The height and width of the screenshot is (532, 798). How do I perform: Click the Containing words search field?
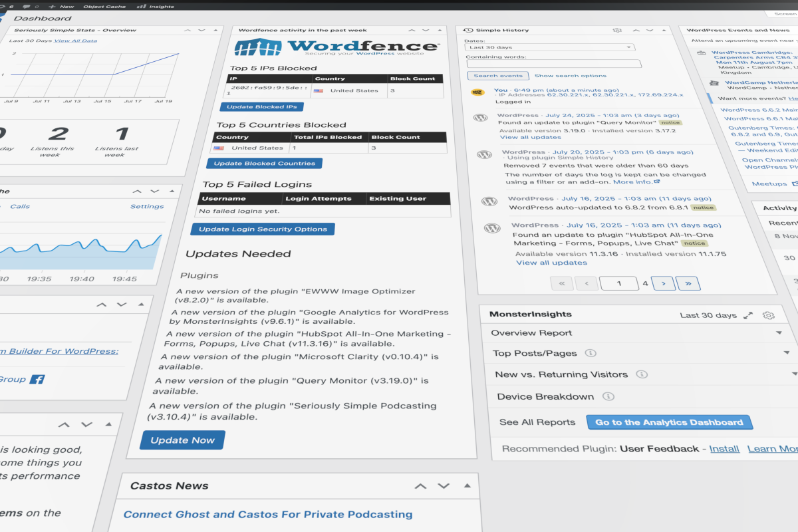point(553,65)
